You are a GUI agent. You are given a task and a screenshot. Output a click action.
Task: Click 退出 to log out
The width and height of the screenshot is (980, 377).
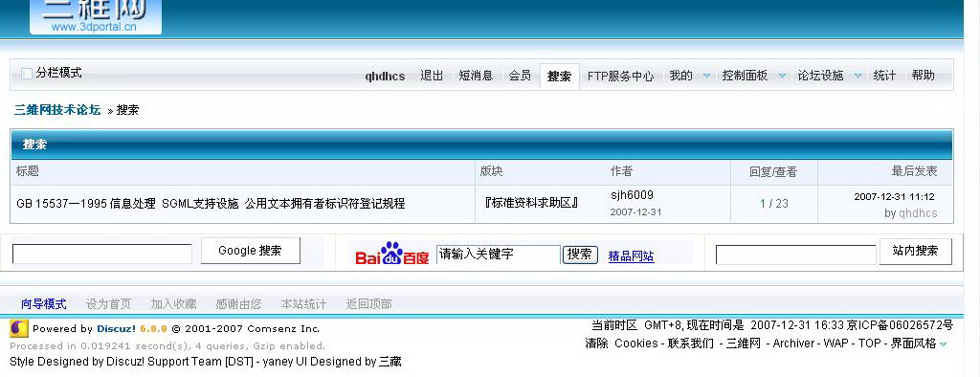click(432, 76)
